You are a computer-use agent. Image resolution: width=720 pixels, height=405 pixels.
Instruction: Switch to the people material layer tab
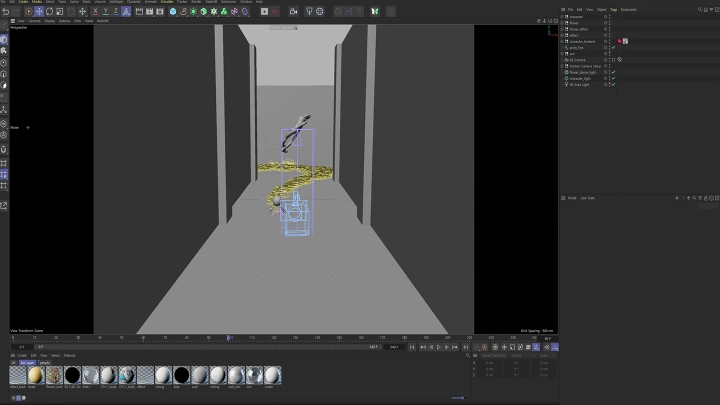(45, 363)
